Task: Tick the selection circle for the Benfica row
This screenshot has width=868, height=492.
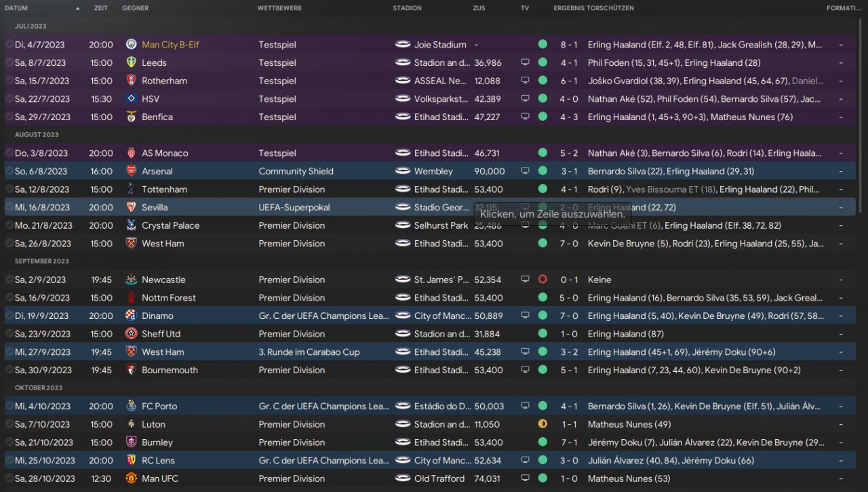Action: point(9,117)
